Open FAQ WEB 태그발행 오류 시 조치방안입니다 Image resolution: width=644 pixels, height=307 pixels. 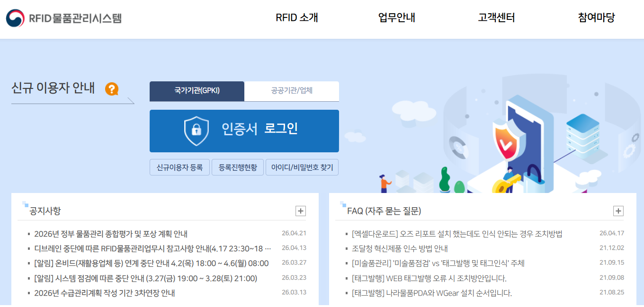click(429, 279)
